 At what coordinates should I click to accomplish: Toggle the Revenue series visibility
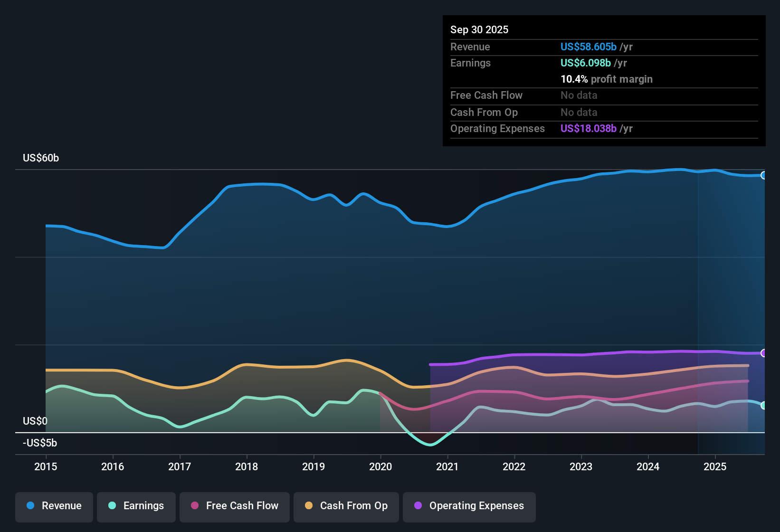[x=54, y=506]
